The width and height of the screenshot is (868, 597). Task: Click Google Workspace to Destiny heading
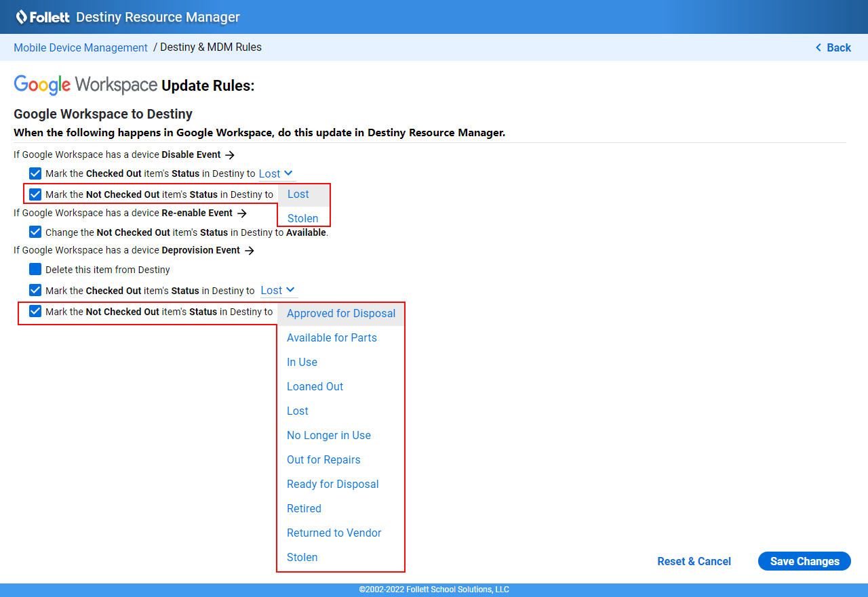(x=103, y=114)
